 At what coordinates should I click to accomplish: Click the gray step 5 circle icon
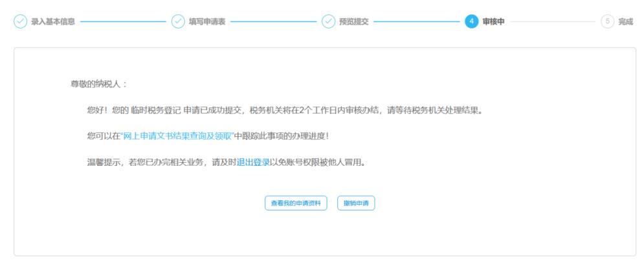pyautogui.click(x=607, y=21)
